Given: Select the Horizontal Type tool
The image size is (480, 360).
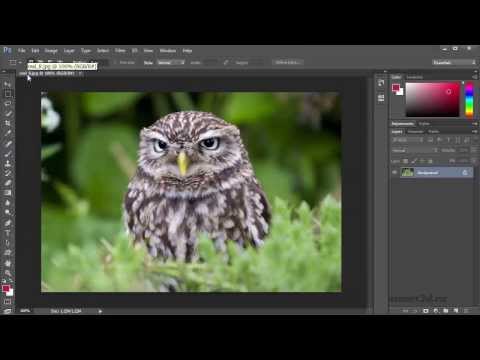Looking at the screenshot, I should (x=8, y=233).
